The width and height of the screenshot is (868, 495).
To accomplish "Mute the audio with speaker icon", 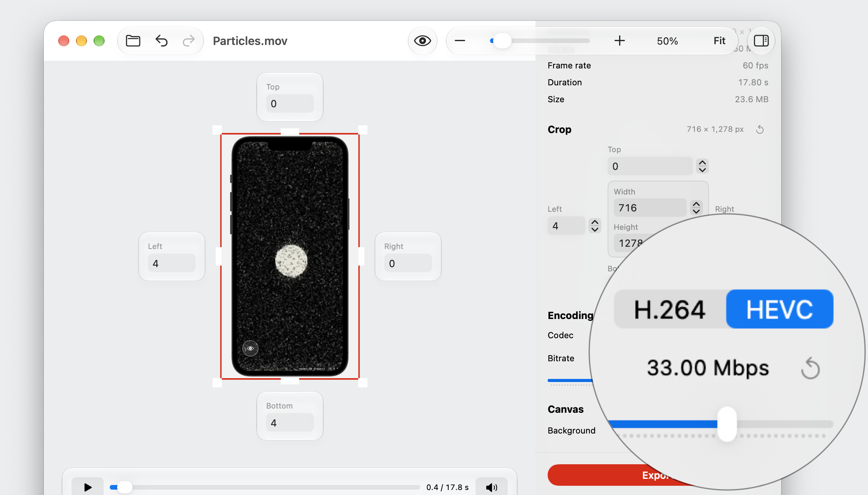I will pyautogui.click(x=492, y=487).
